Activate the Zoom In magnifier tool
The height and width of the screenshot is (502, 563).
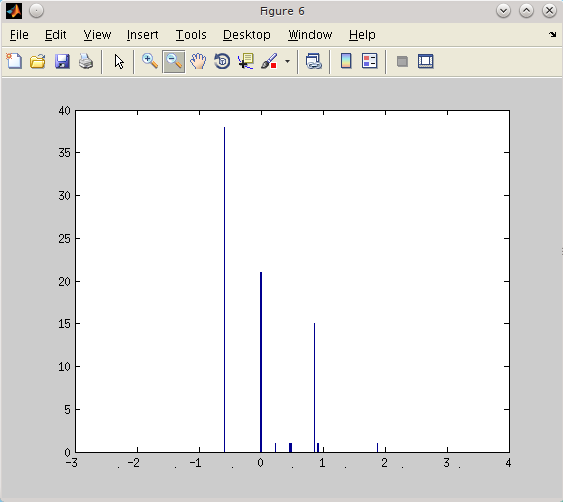(x=150, y=61)
